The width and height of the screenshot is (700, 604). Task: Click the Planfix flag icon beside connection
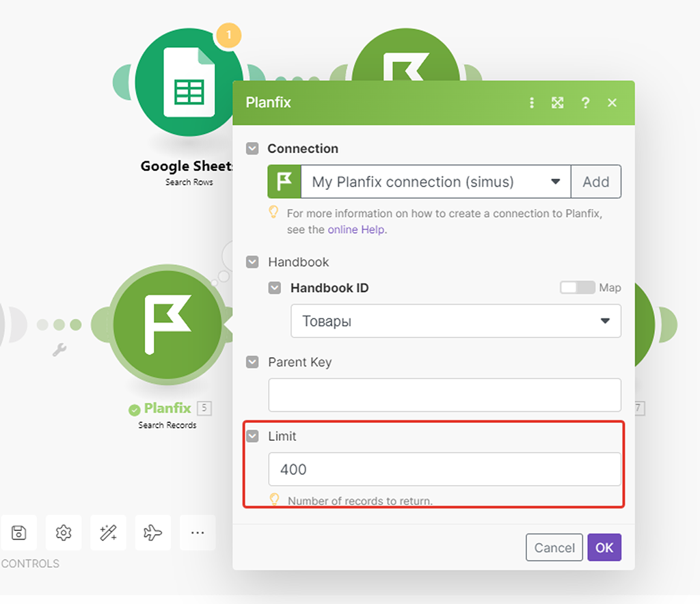point(284,182)
